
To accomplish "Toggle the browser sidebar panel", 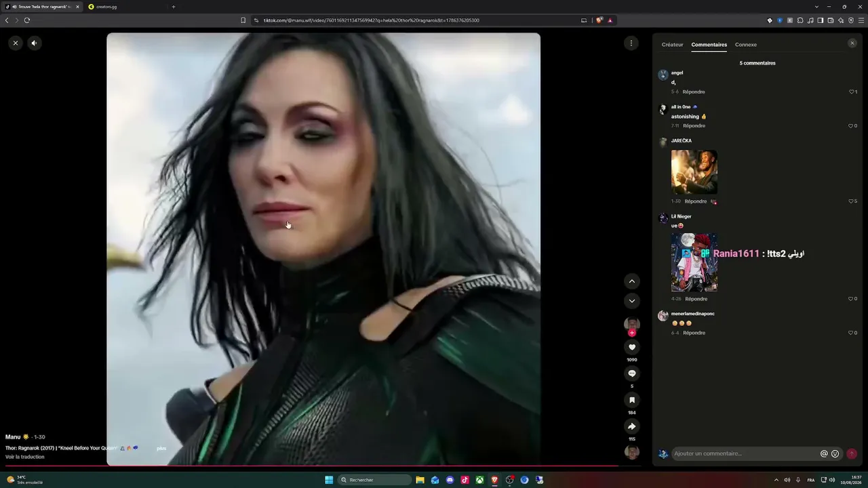I will [x=821, y=20].
